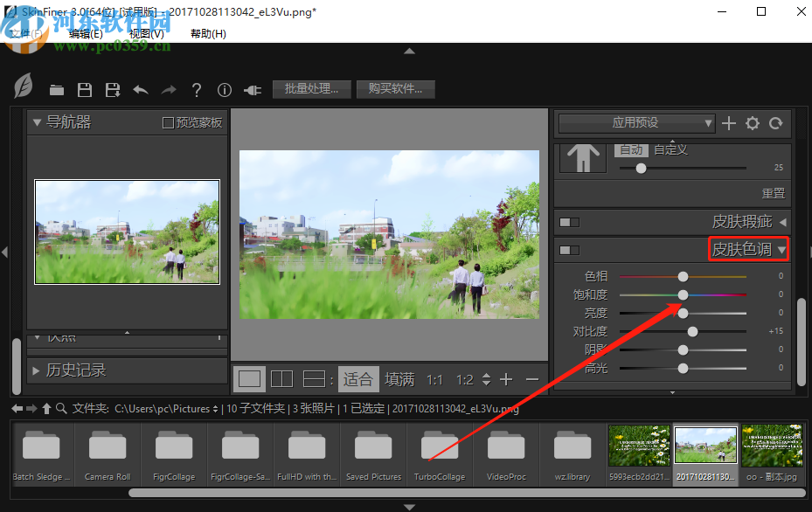Go up one folder level

click(46, 408)
